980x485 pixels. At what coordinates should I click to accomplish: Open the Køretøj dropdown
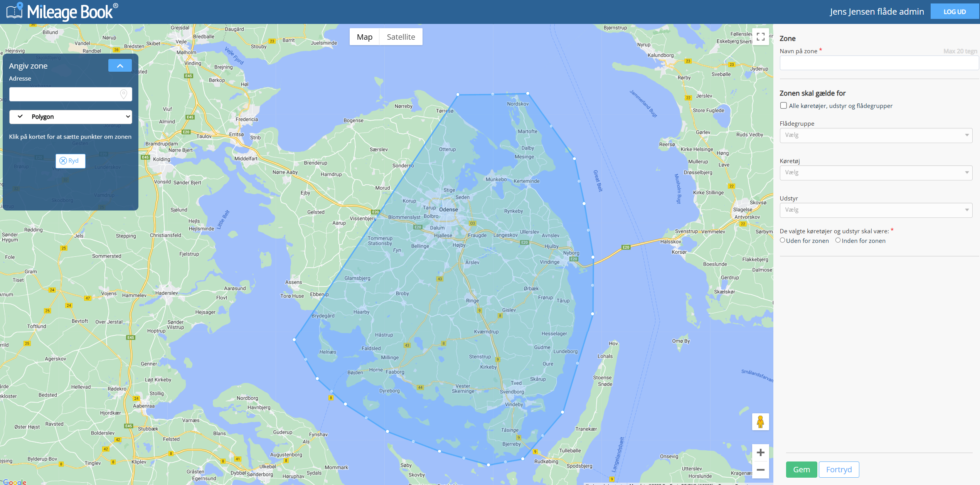876,173
